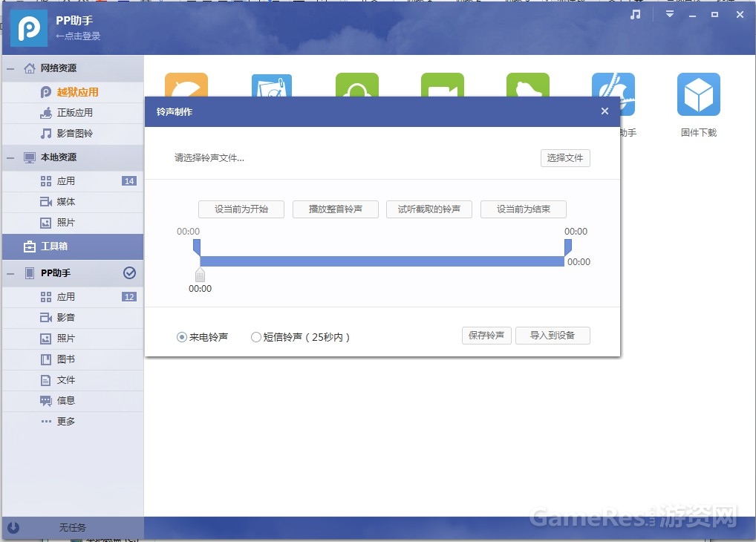Click the green bell ringtone tool icon
756x542 pixels.
[x=528, y=85]
